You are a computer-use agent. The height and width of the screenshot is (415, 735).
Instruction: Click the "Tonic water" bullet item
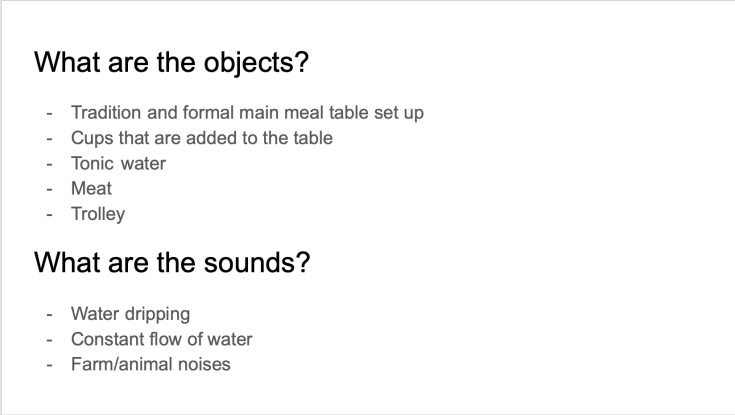tap(118, 163)
